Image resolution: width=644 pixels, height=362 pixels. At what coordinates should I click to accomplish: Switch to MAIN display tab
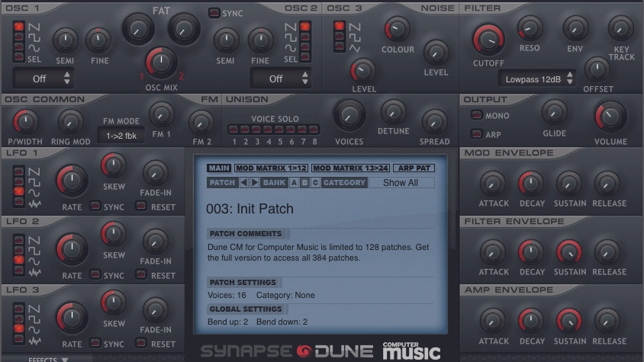click(x=219, y=168)
